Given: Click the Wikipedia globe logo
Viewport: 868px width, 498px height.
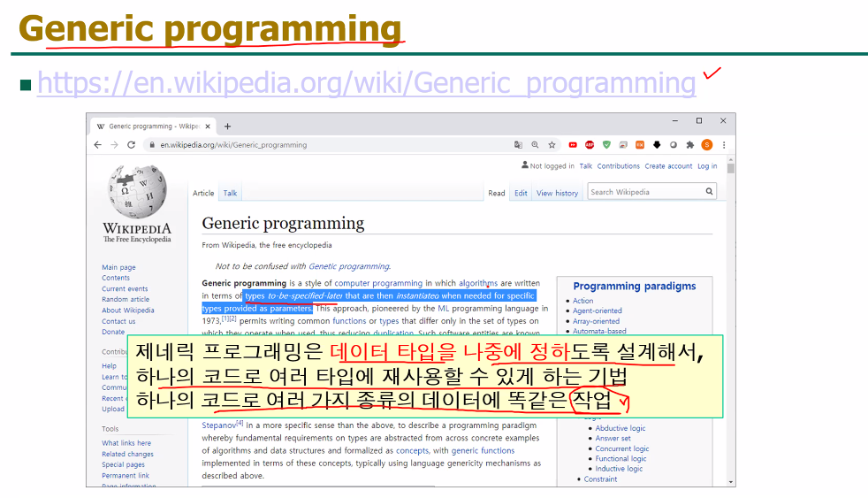Looking at the screenshot, I should (x=137, y=192).
